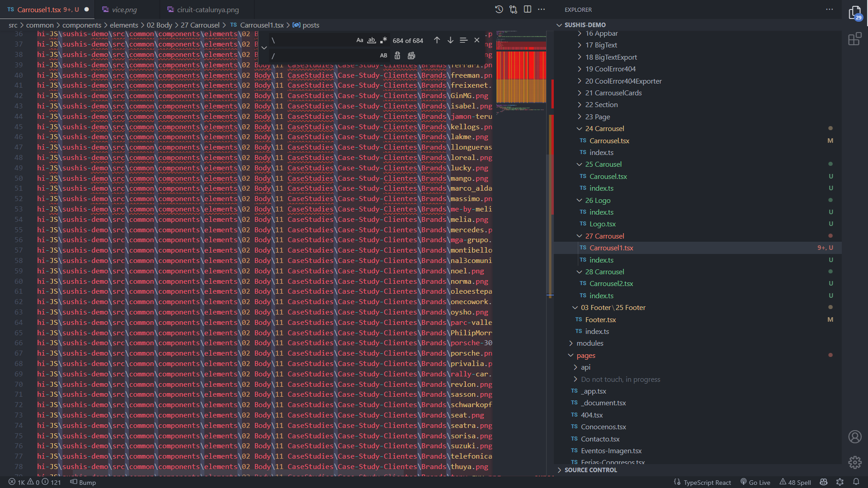Open the Accounts icon in activity bar
The image size is (868, 488).
(854, 437)
